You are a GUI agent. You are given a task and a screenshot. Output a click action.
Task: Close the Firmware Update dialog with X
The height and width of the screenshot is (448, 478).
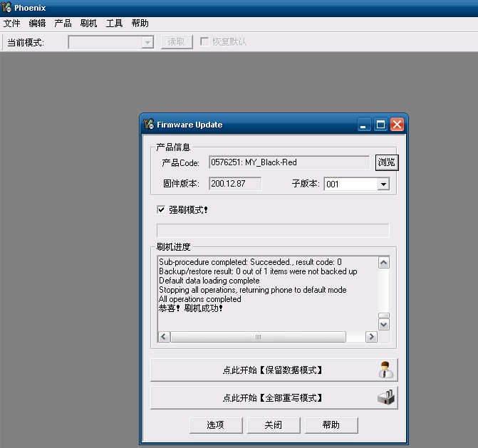[398, 125]
